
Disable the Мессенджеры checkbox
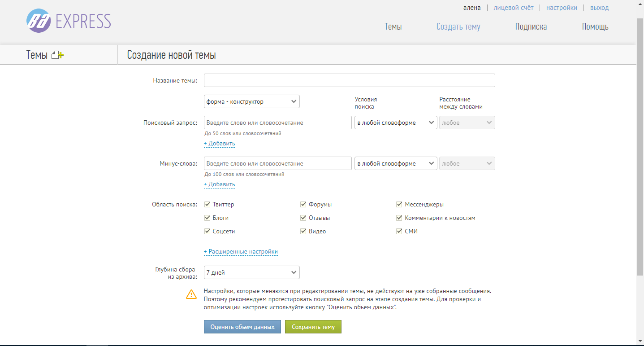399,205
